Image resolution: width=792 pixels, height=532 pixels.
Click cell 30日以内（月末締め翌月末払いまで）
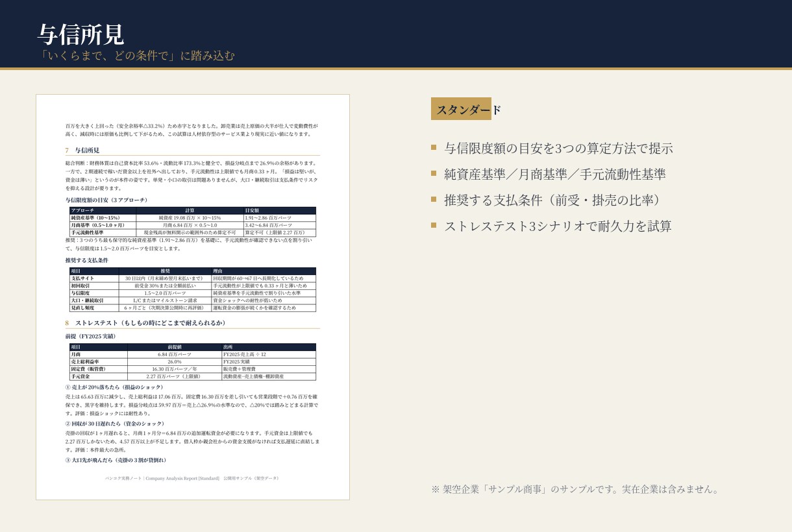coord(165,278)
